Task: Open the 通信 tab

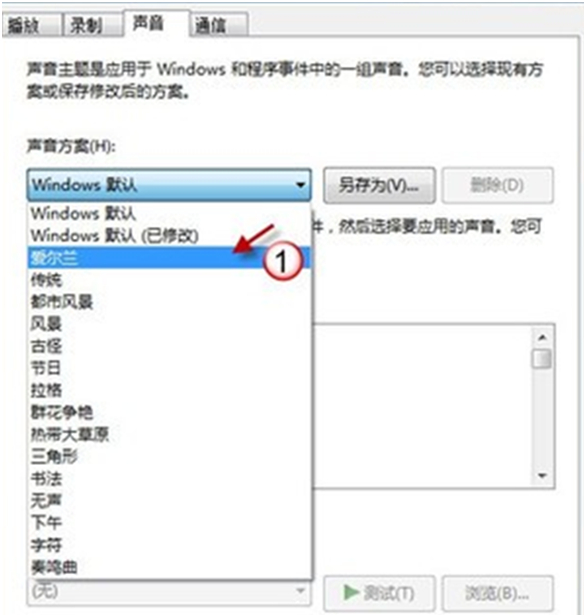Action: [x=219, y=26]
